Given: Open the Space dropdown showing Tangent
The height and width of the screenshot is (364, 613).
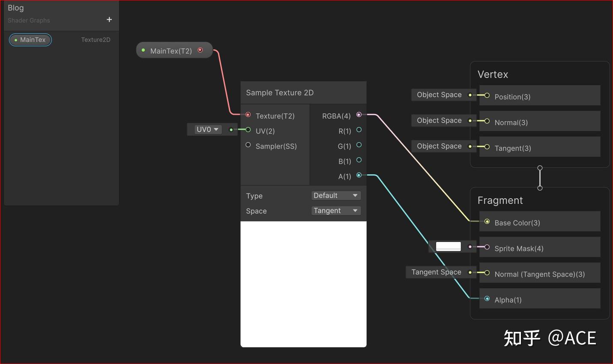Looking at the screenshot, I should click(336, 210).
